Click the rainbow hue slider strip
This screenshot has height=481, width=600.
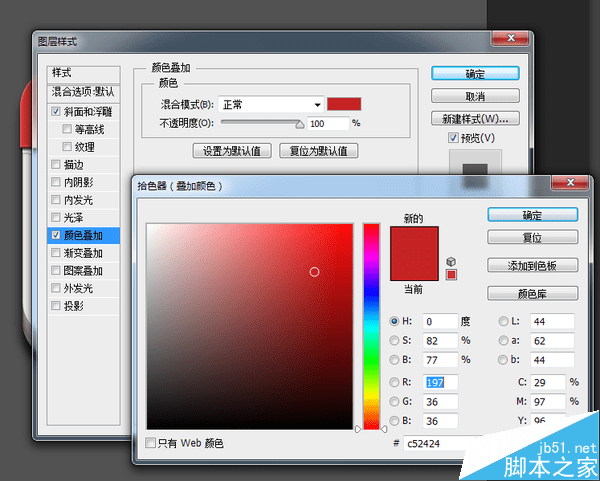pos(371,326)
